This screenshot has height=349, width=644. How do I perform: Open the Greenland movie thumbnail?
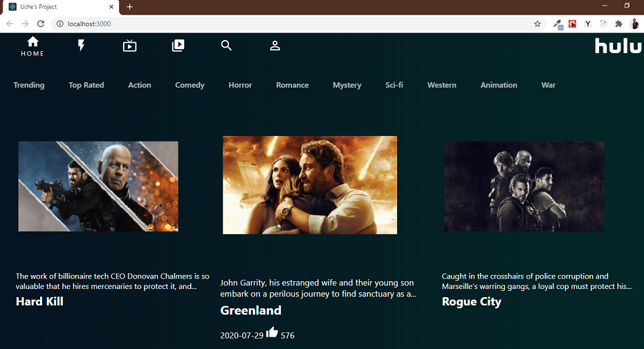[310, 185]
